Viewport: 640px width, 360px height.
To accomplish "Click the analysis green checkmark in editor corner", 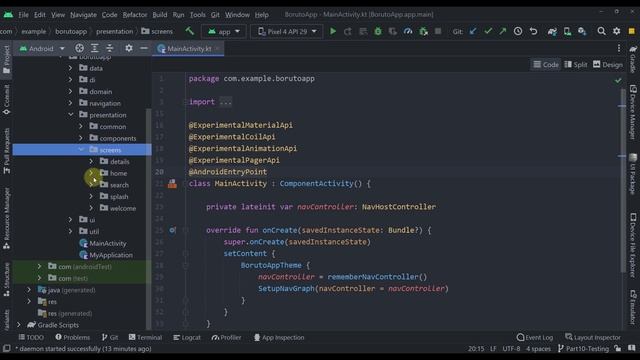I will [618, 80].
